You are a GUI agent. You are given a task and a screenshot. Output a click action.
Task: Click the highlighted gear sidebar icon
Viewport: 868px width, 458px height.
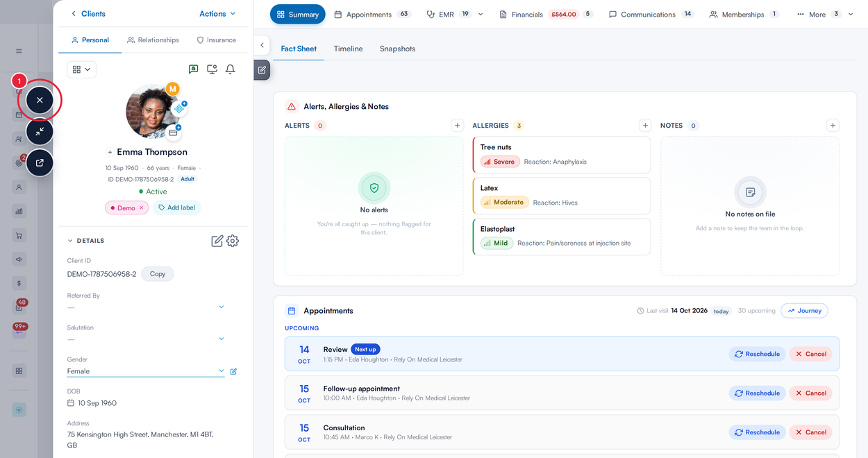click(19, 409)
